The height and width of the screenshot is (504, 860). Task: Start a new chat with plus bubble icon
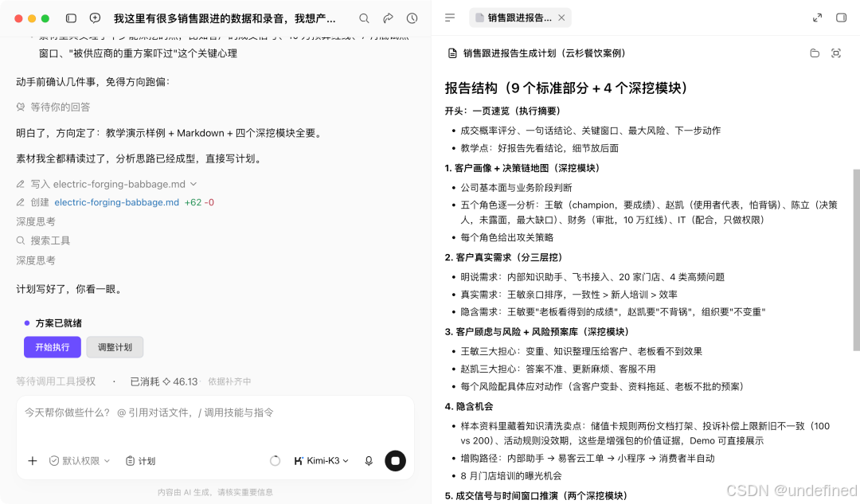tap(95, 18)
